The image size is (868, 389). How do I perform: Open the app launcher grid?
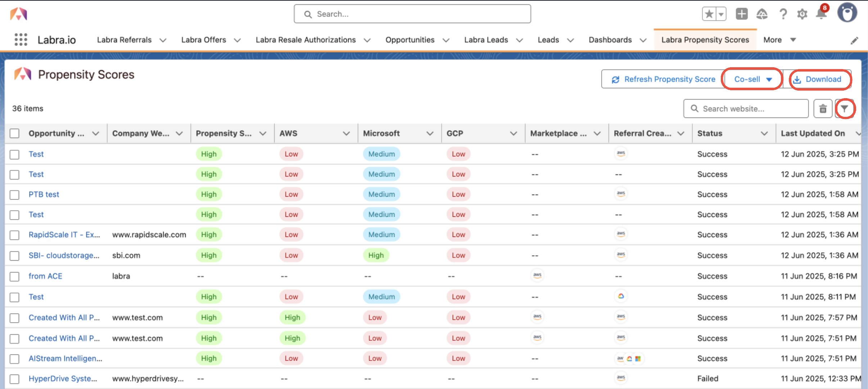coord(21,40)
